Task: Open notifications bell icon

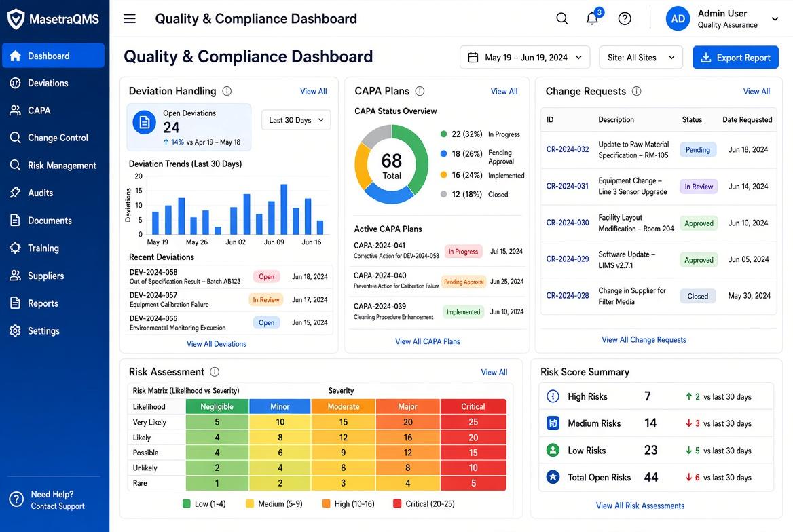Action: click(592, 19)
